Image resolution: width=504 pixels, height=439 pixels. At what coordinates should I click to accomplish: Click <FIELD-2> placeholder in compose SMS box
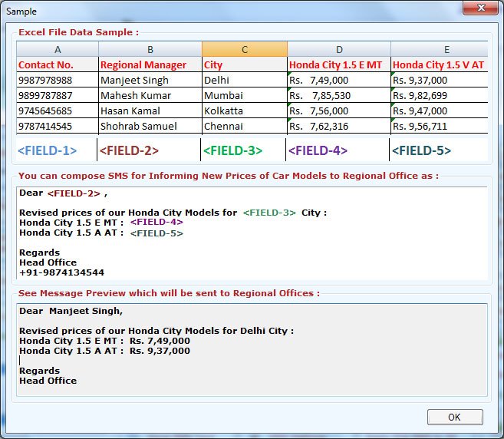[x=74, y=193]
